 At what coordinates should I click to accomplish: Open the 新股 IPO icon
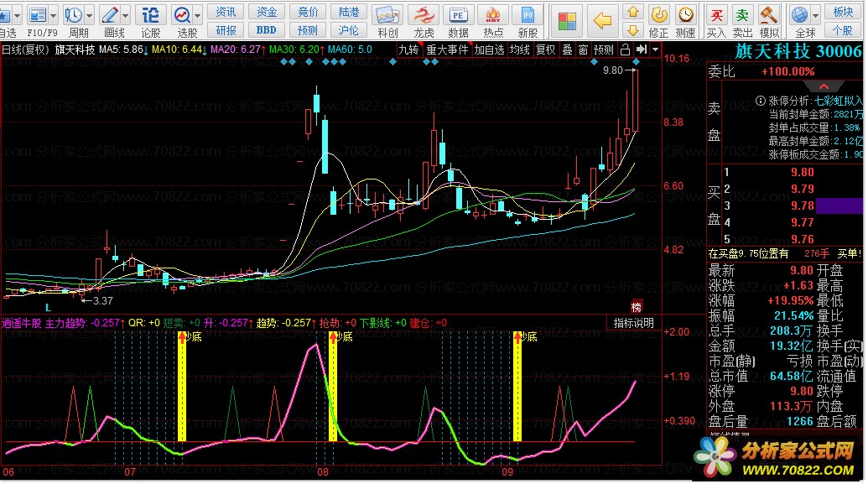pyautogui.click(x=528, y=15)
